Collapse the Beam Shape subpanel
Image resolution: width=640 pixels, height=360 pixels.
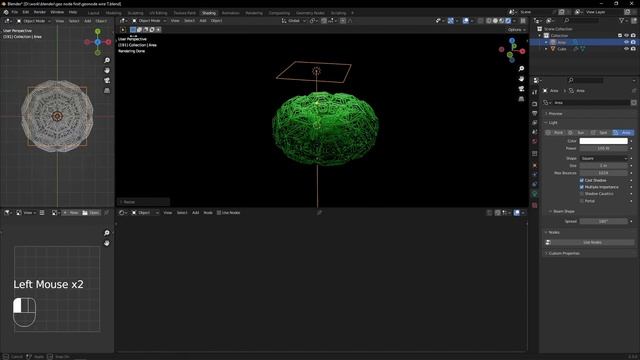click(x=563, y=211)
